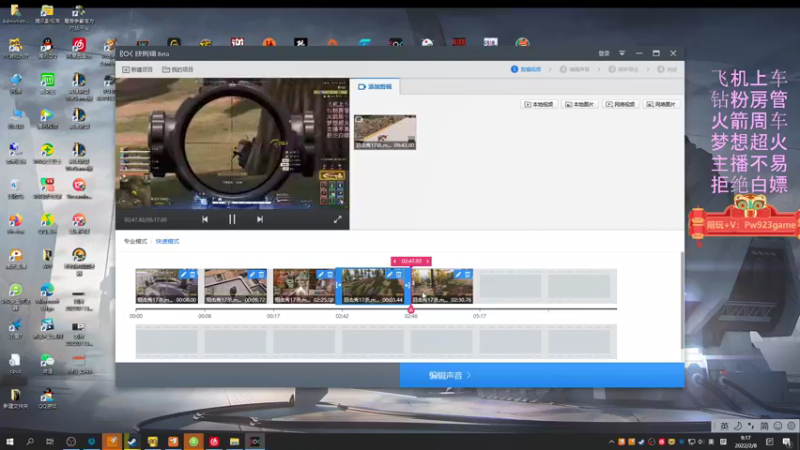Switch to step 2 编辑声音
The image size is (800, 450).
pos(575,69)
